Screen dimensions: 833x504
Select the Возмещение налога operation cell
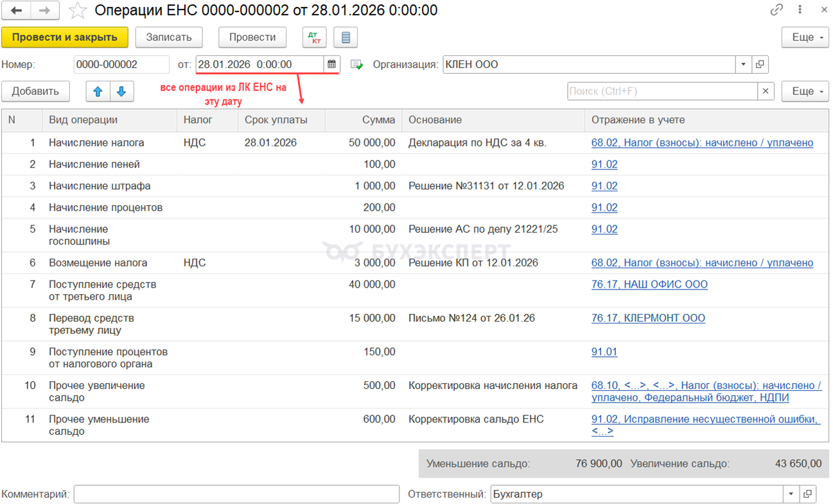pyautogui.click(x=109, y=263)
